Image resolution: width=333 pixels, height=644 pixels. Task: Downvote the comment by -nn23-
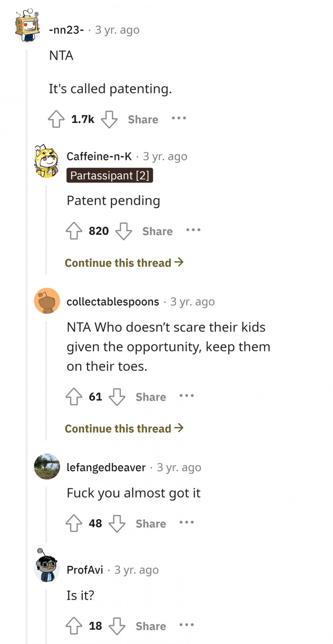(x=109, y=120)
